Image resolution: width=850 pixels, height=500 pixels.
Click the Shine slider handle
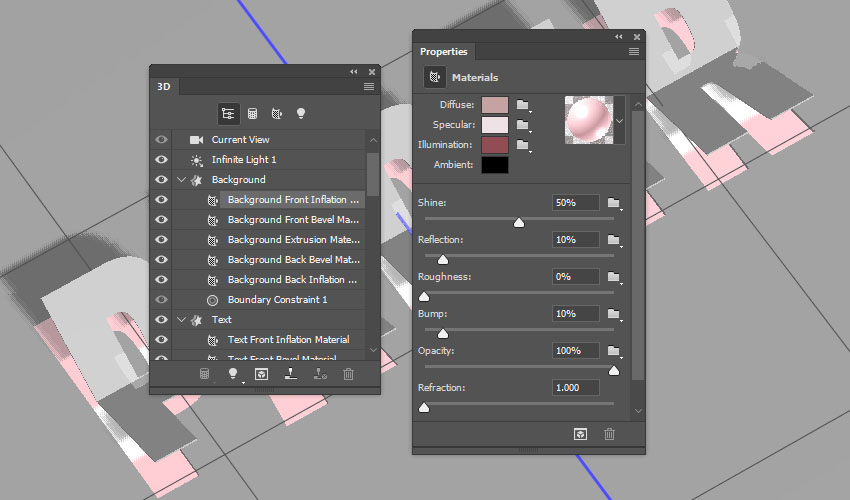pyautogui.click(x=519, y=222)
